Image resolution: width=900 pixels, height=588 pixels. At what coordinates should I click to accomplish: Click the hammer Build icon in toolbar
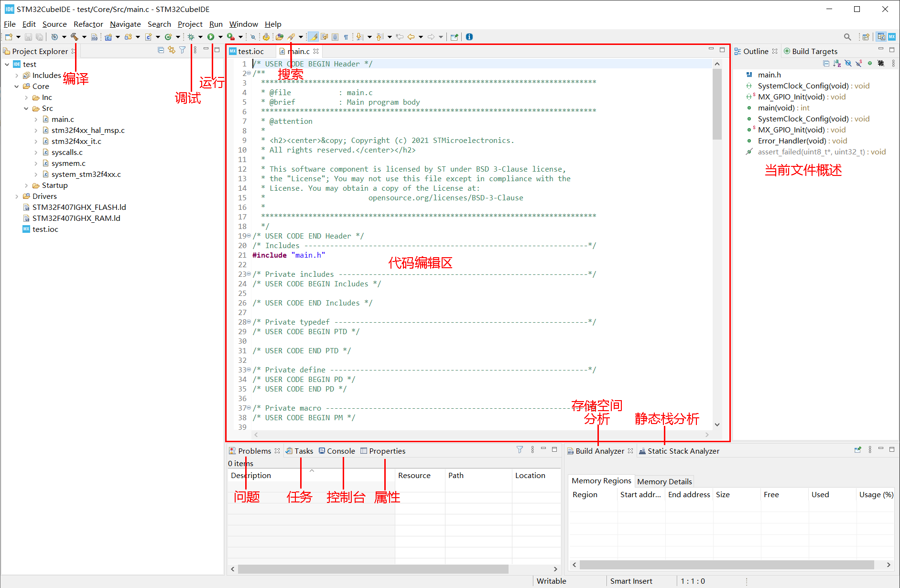click(x=74, y=37)
